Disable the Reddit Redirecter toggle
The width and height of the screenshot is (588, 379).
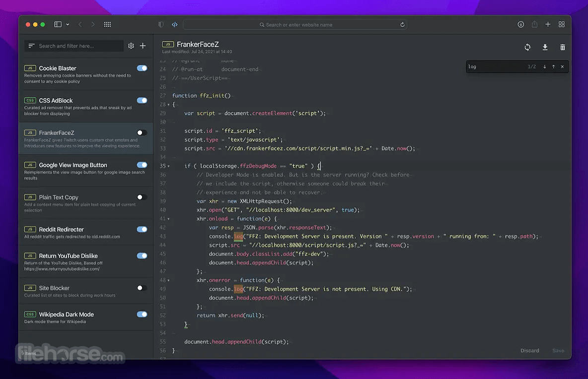[142, 229]
